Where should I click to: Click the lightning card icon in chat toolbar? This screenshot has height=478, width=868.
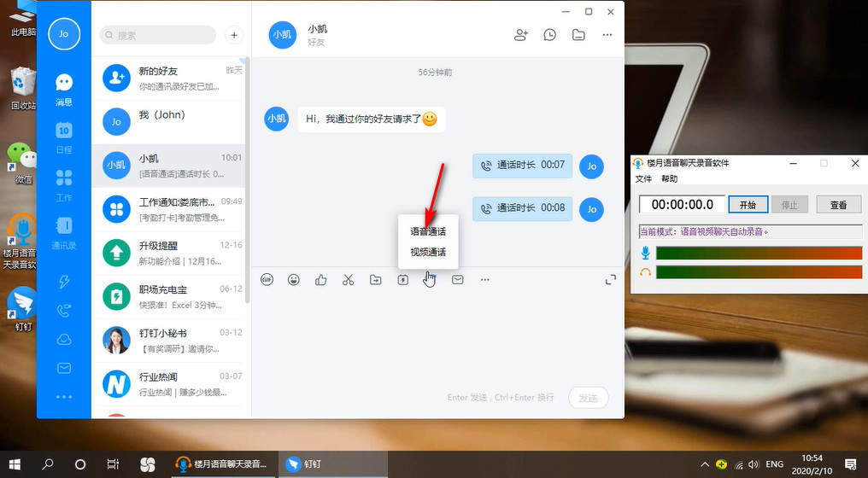click(403, 280)
